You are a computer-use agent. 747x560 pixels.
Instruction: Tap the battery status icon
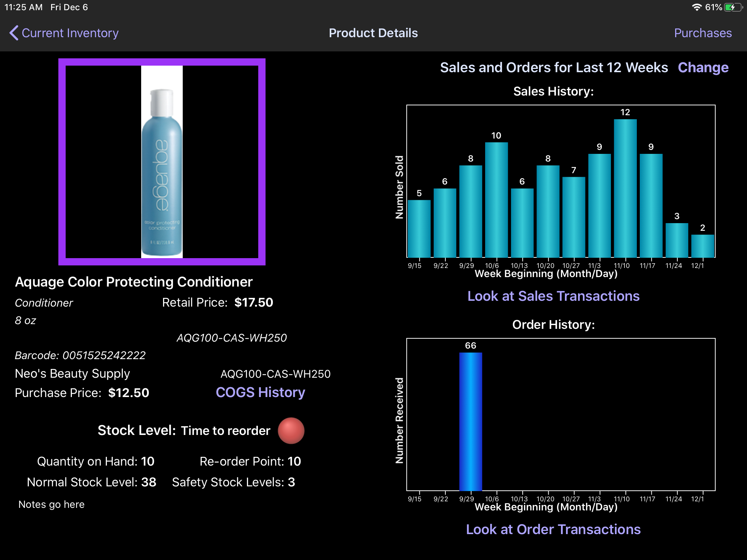(733, 7)
